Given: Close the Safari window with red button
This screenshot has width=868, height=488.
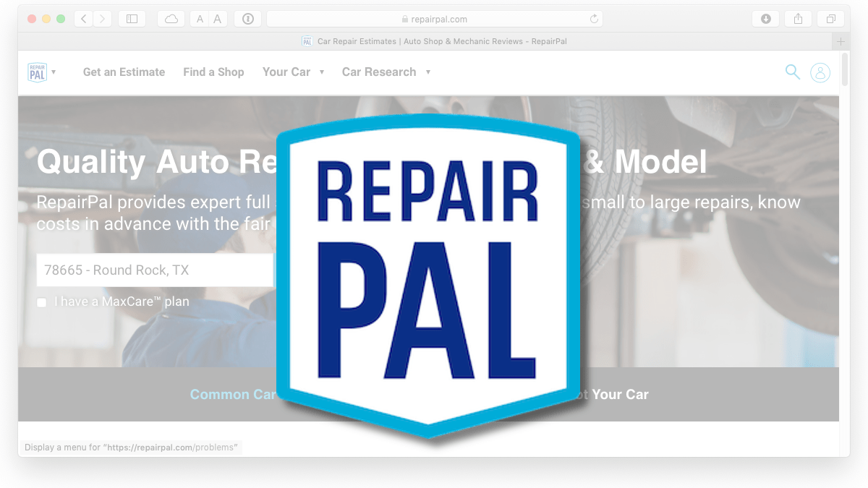Looking at the screenshot, I should tap(32, 19).
